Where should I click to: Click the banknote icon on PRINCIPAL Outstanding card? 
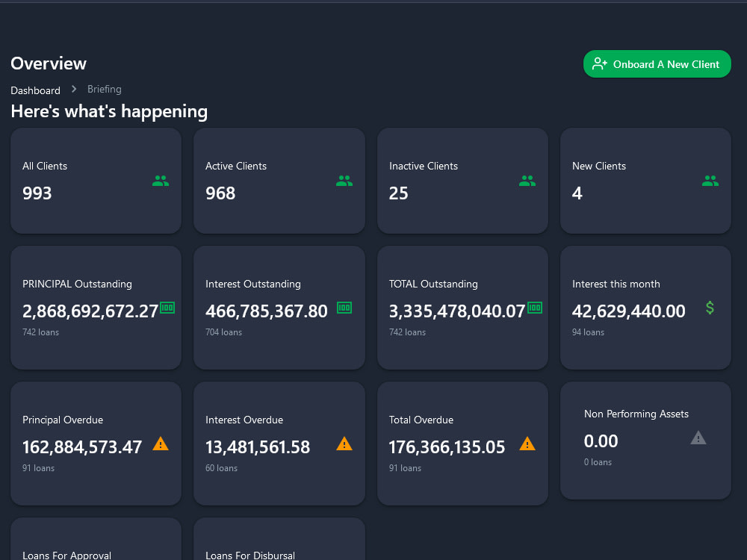click(169, 307)
